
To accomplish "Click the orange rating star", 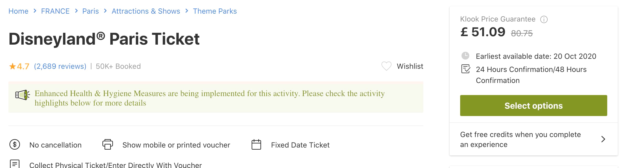I will 12,66.
